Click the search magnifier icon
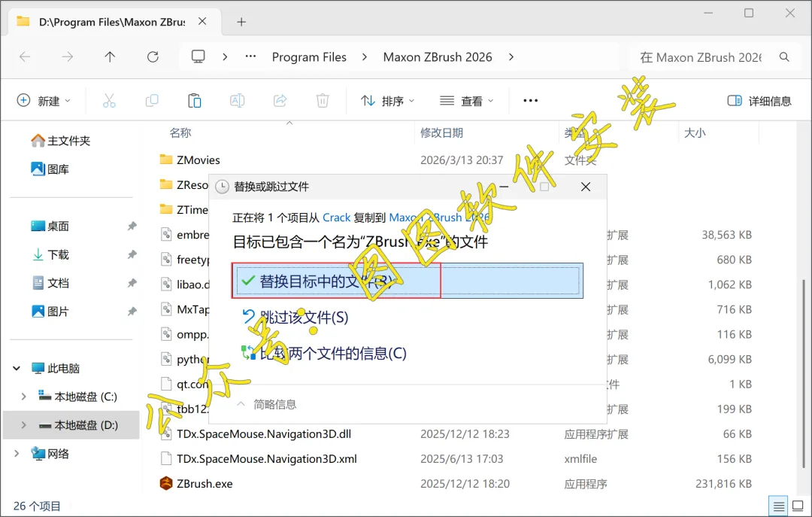Image resolution: width=812 pixels, height=517 pixels. (784, 57)
